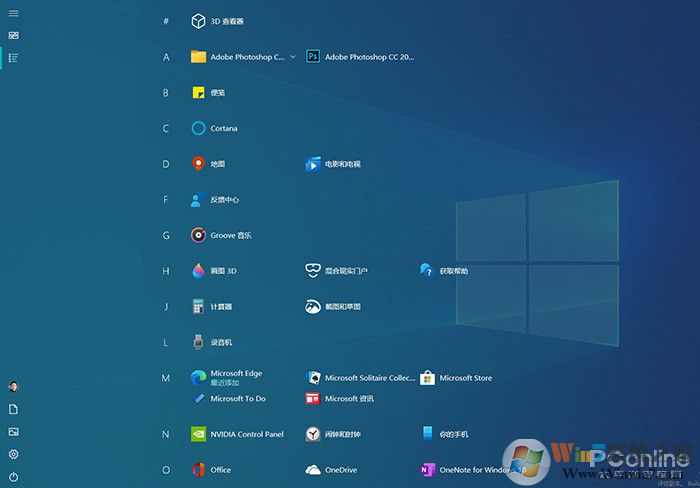Click the power button in sidebar
The height and width of the screenshot is (488, 700).
13,477
